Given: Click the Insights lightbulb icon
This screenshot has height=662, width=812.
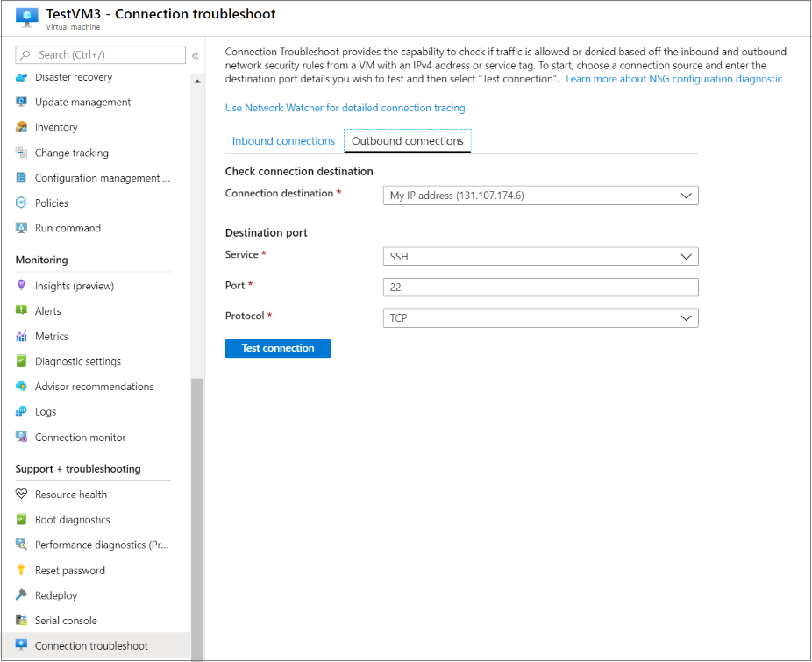Looking at the screenshot, I should pos(22,286).
